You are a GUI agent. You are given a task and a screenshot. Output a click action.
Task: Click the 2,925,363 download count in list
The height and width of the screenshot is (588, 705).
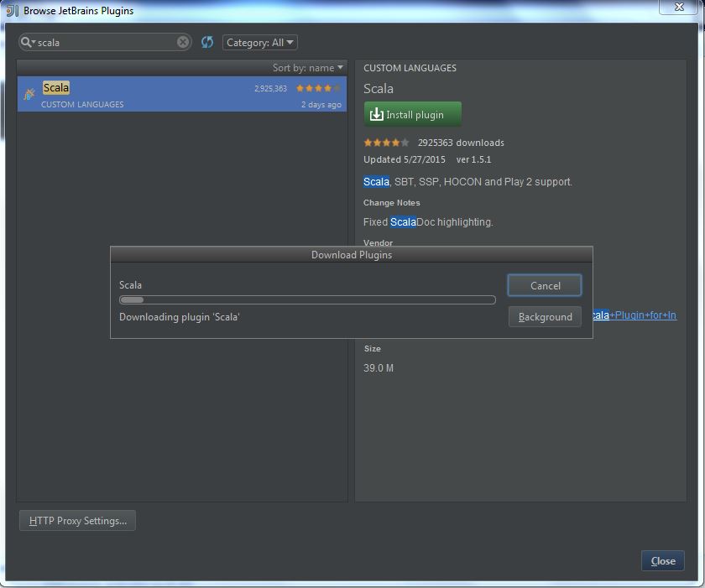click(270, 88)
